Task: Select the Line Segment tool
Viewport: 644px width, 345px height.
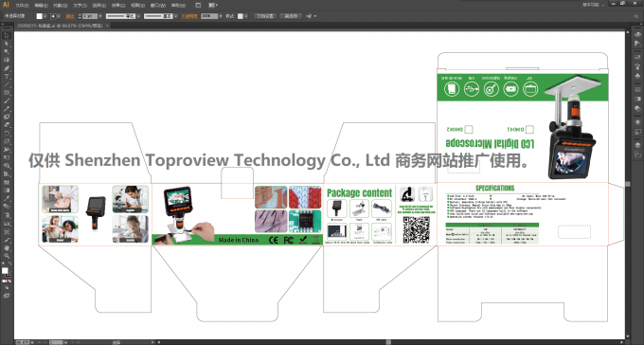Action: [7, 84]
